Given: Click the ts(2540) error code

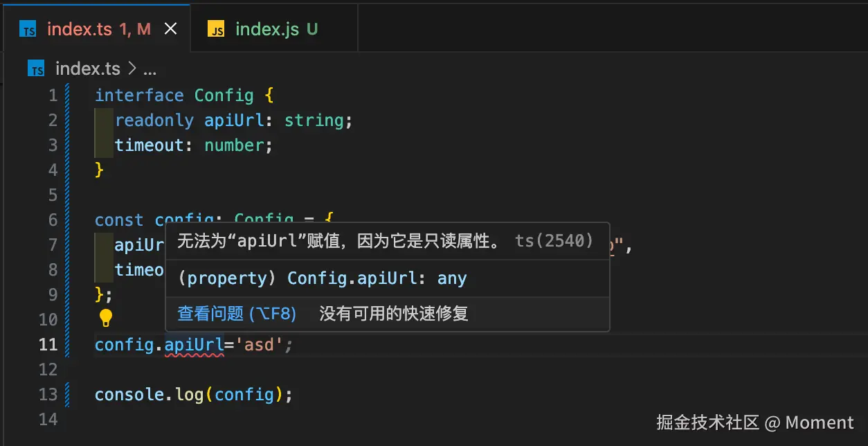Looking at the screenshot, I should coord(554,241).
